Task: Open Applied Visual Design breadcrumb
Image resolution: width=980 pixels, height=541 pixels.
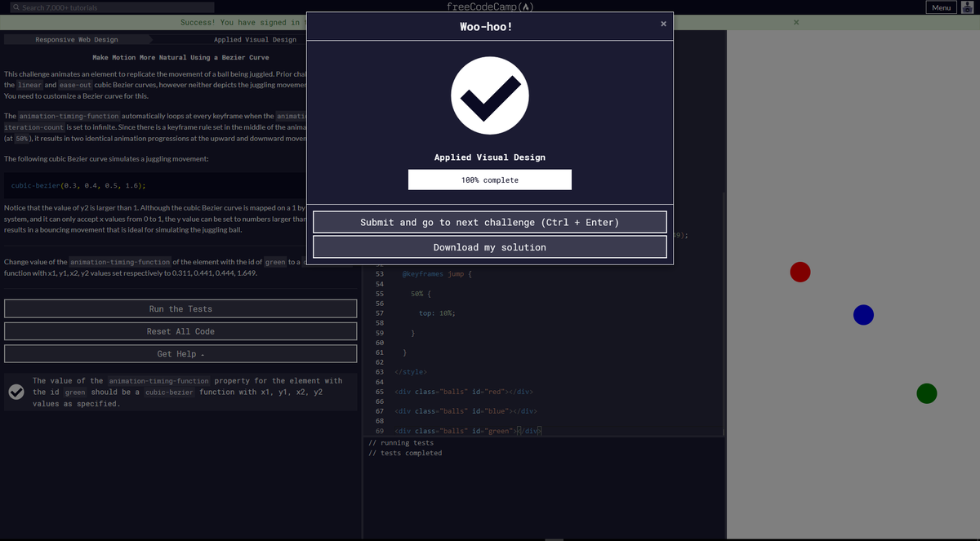Action: 255,39
